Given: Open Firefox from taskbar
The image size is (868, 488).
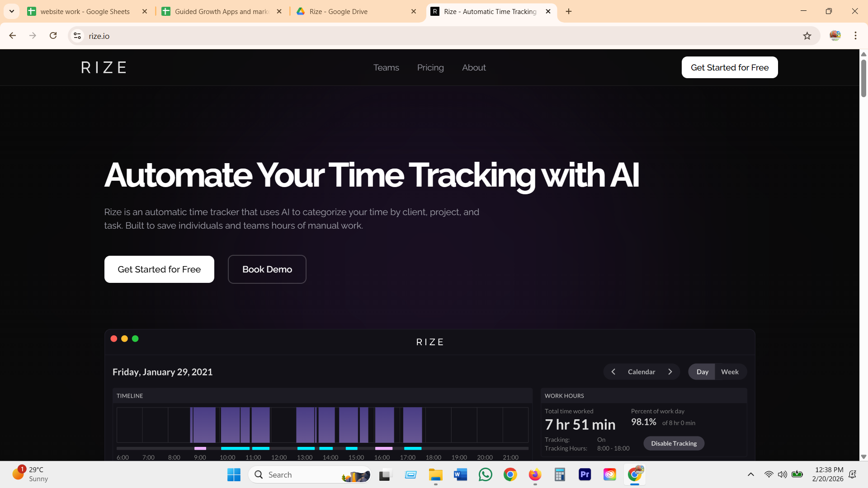Looking at the screenshot, I should (x=535, y=475).
